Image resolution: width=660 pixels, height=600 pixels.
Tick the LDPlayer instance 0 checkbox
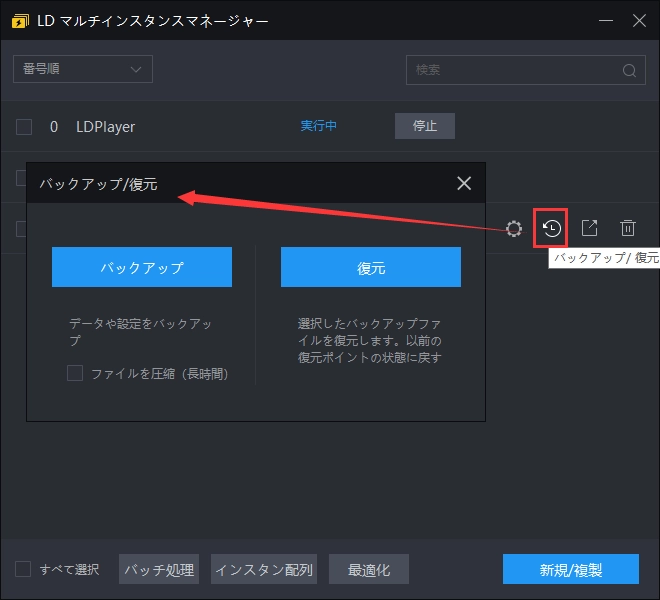pos(24,127)
